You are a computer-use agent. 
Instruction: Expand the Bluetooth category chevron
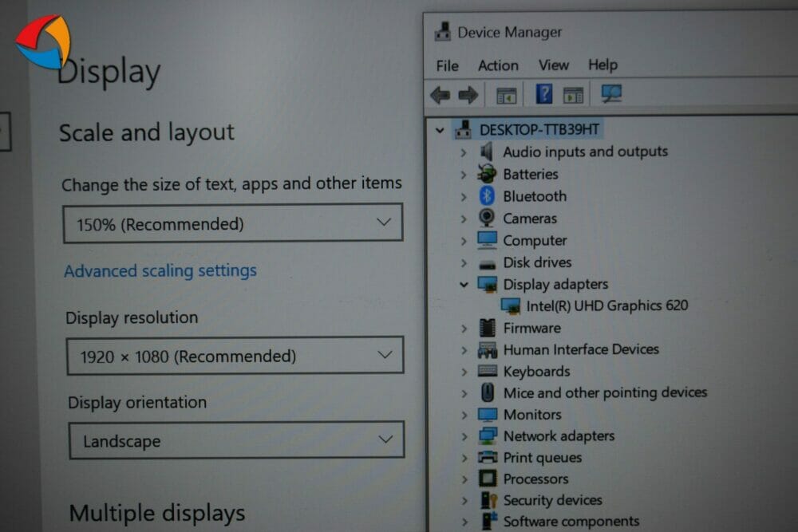click(x=463, y=196)
